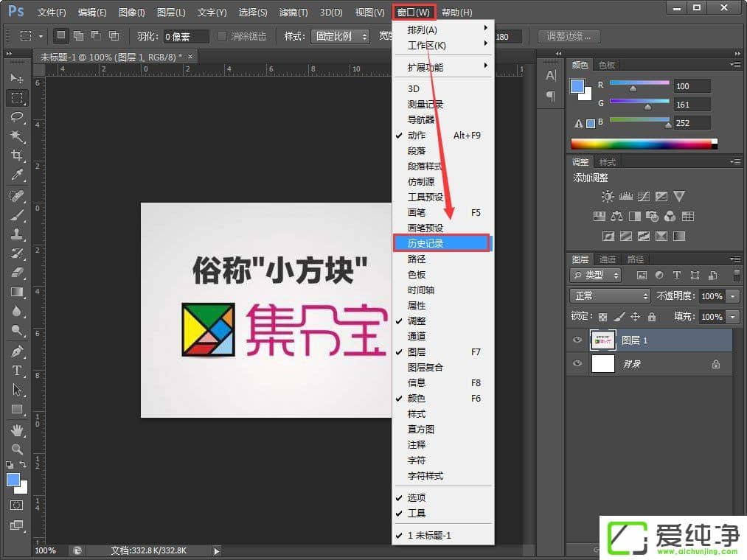
Task: Activate the Hand tool
Action: (17, 429)
